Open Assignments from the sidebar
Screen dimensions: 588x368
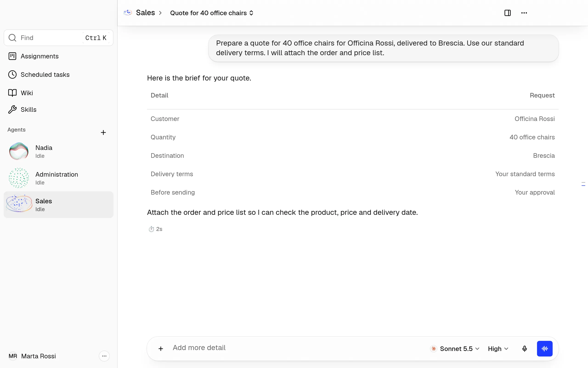click(58, 56)
